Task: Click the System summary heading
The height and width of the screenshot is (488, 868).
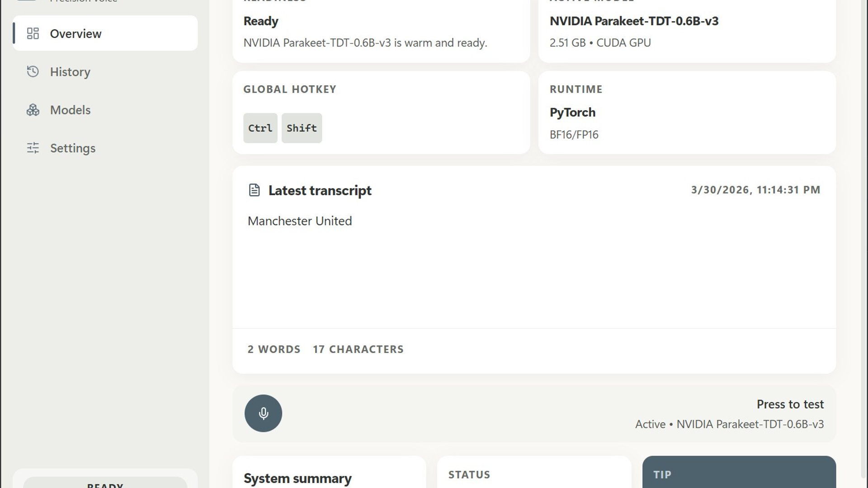Action: click(x=297, y=478)
